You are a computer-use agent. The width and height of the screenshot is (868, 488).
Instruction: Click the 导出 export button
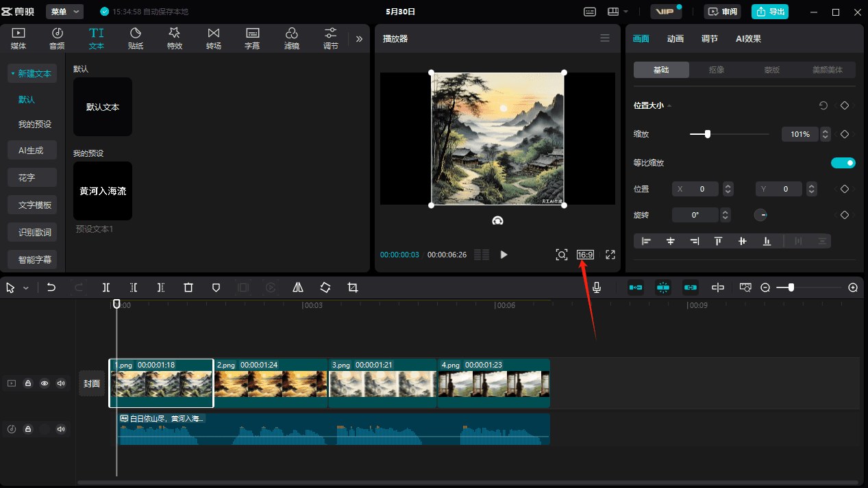(x=770, y=12)
